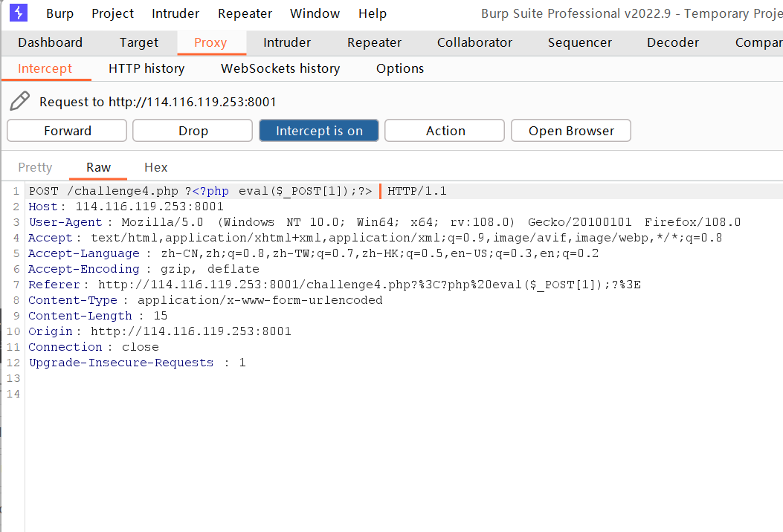Open the WebSockets history sub-tab
This screenshot has width=783, height=532.
[280, 68]
